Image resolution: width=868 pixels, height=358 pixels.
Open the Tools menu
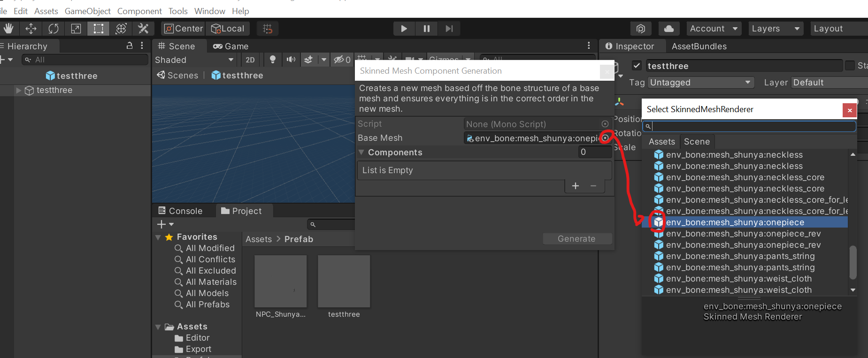[x=178, y=11]
